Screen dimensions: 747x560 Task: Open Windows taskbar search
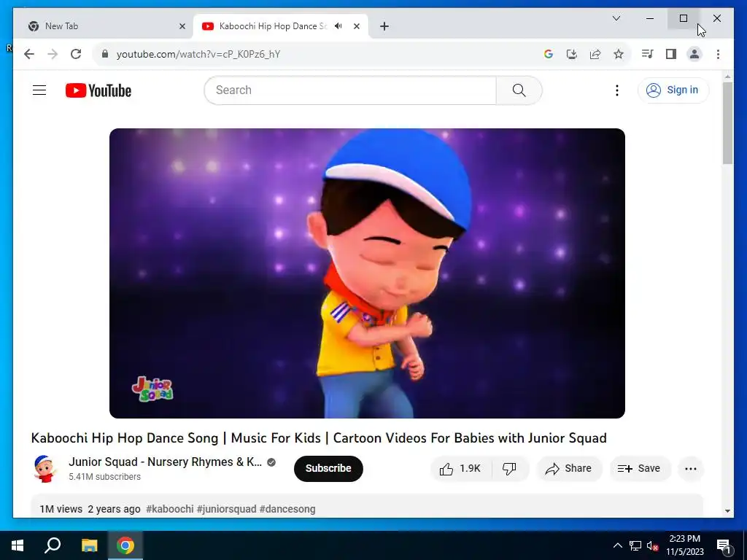pos(53,545)
